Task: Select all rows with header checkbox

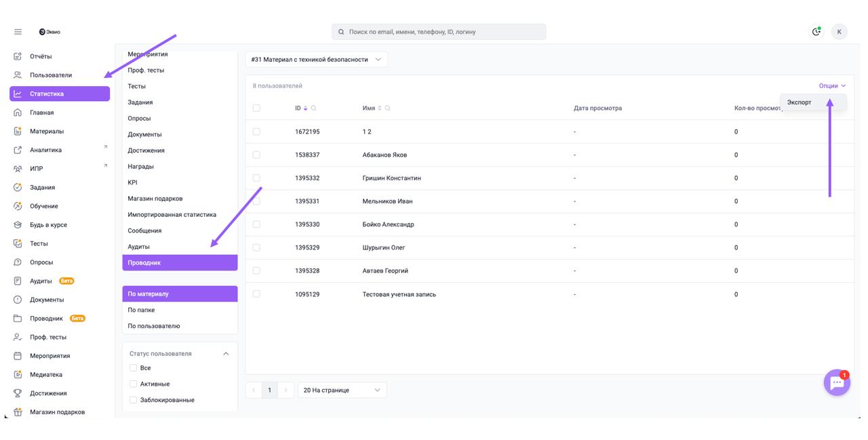Action: click(x=256, y=108)
